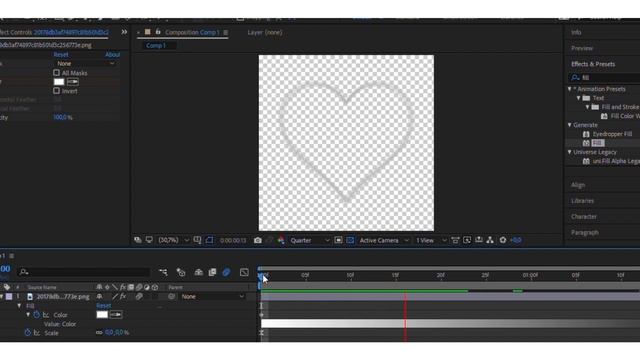Image resolution: width=640 pixels, height=360 pixels.
Task: Collapse the Universe Legacy category
Action: point(570,152)
